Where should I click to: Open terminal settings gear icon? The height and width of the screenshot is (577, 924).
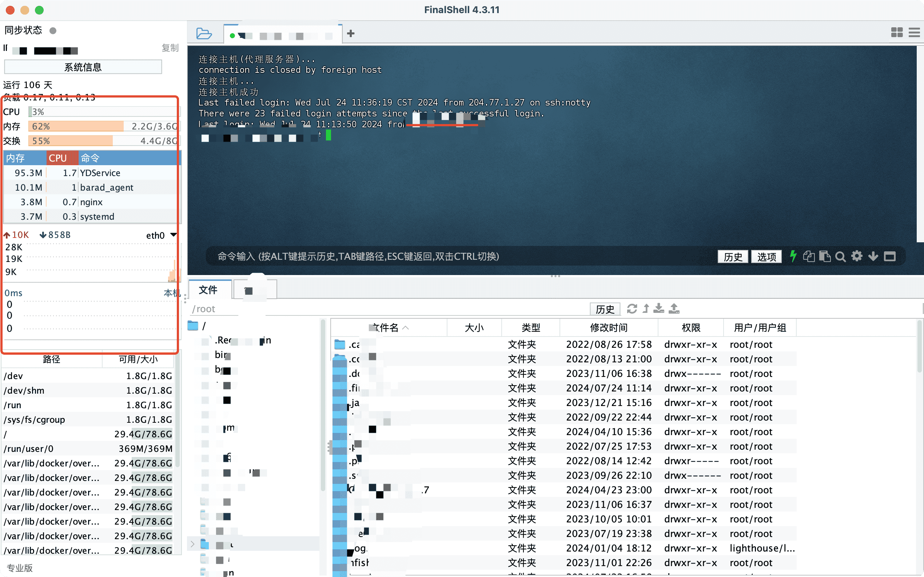pyautogui.click(x=857, y=256)
